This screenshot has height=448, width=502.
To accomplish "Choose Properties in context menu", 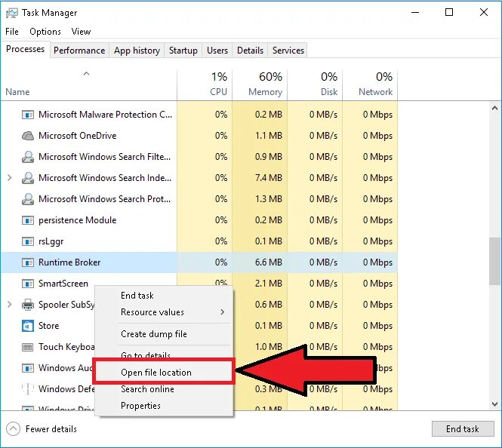I will (164, 406).
